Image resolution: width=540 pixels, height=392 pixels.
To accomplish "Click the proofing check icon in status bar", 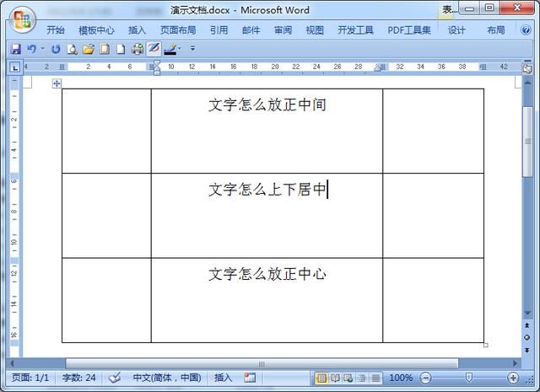I will pyautogui.click(x=115, y=378).
